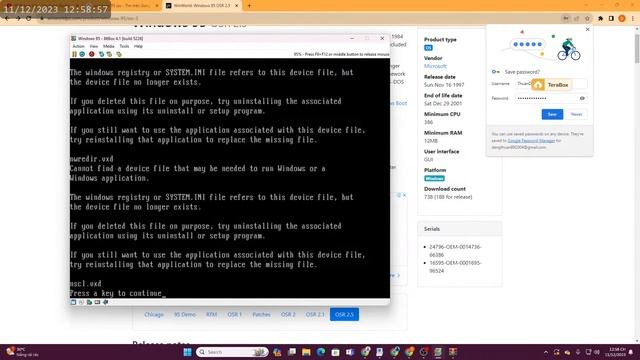Image resolution: width=640 pixels, height=360 pixels.
Task: Select the 95 Demo version tab
Action: pyautogui.click(x=185, y=315)
